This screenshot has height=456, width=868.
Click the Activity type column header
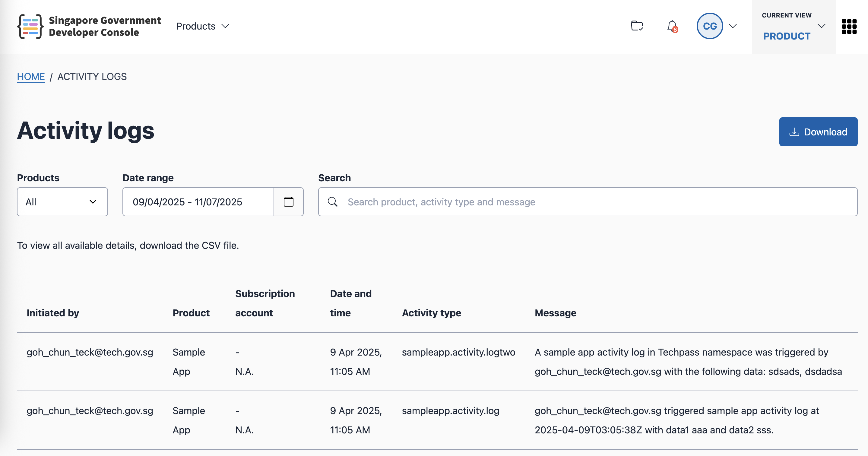(431, 313)
